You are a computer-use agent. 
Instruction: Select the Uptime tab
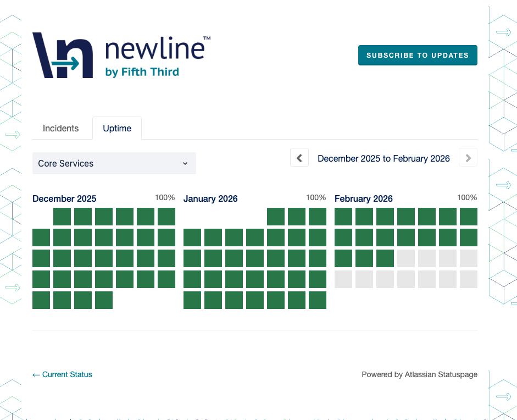pos(116,128)
